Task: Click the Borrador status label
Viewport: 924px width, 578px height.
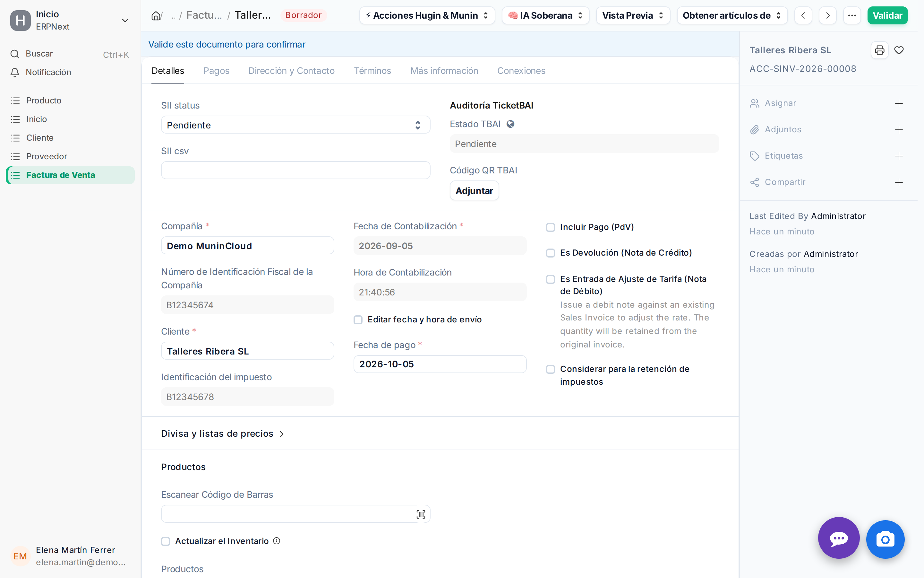Action: 304,15
